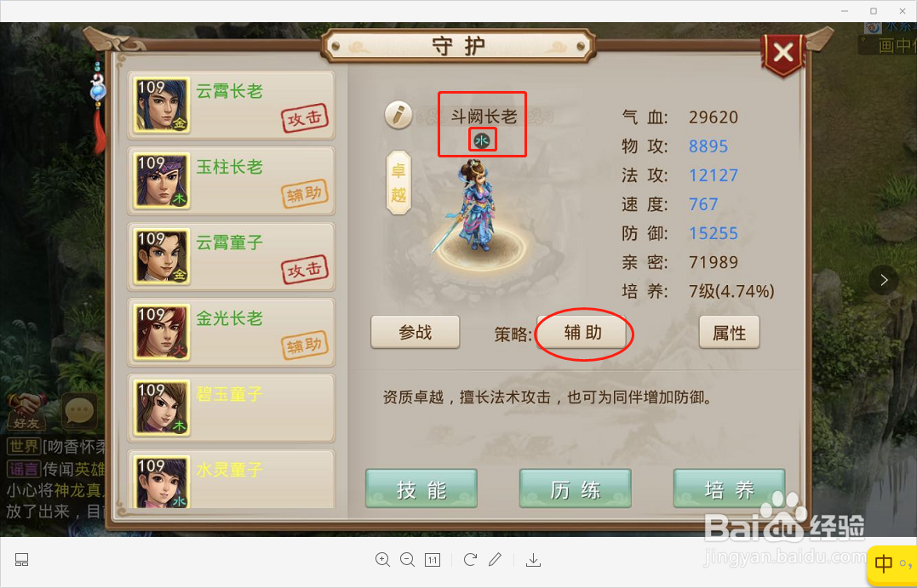
Task: Click the 水 element badge under 斗阙长老
Action: click(x=482, y=140)
